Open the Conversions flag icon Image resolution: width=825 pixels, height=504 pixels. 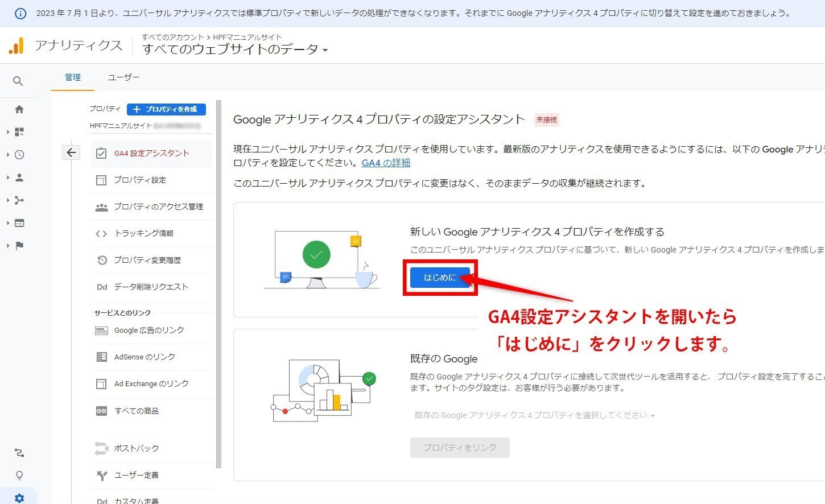(19, 246)
